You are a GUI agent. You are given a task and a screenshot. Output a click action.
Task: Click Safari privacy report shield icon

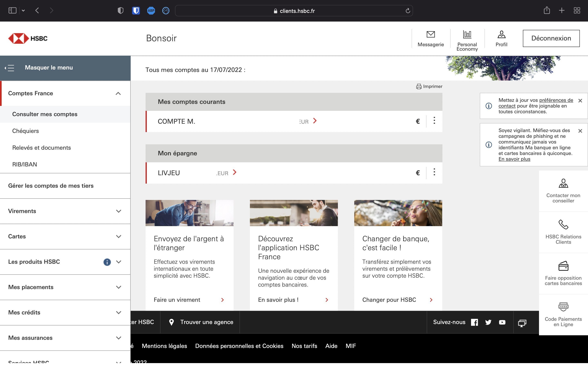tap(120, 10)
